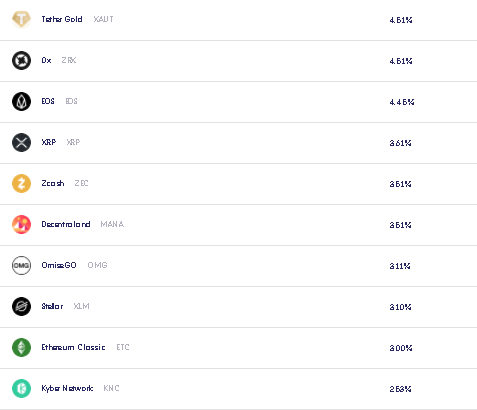Click the XRP logo icon

(x=21, y=142)
